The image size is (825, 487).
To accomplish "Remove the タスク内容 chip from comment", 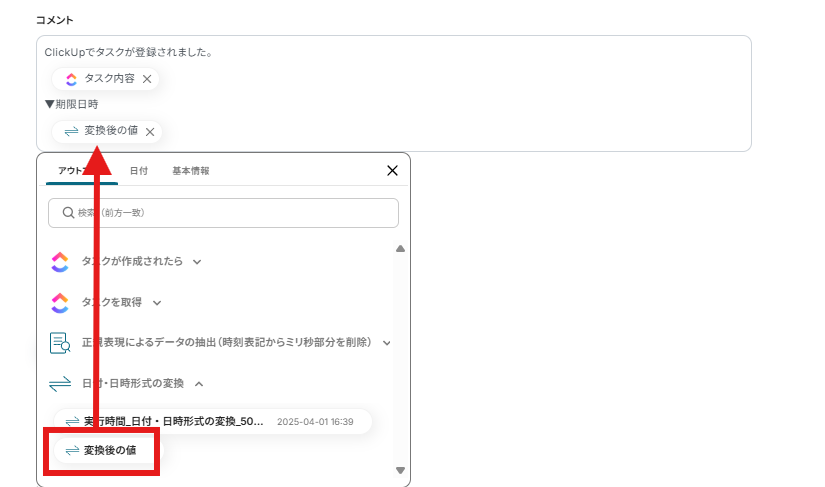I will [147, 79].
